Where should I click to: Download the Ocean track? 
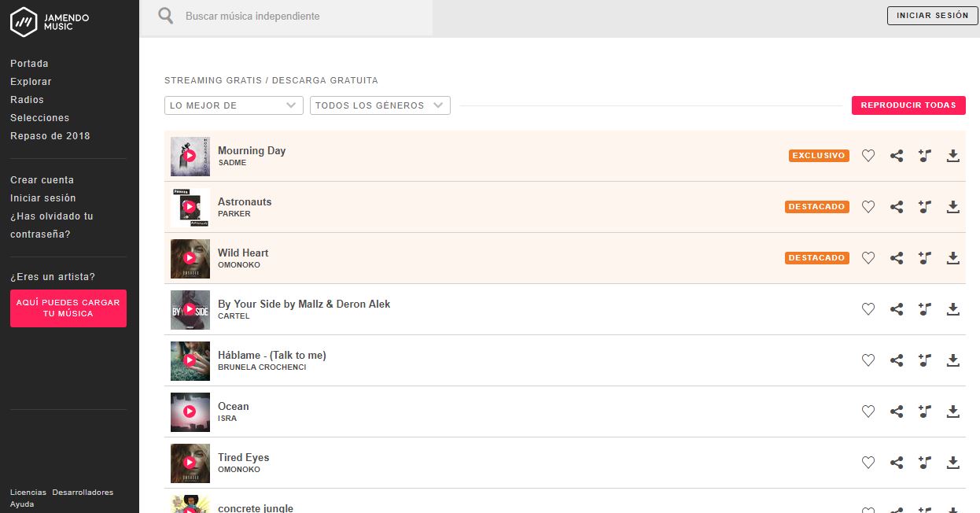coord(953,412)
